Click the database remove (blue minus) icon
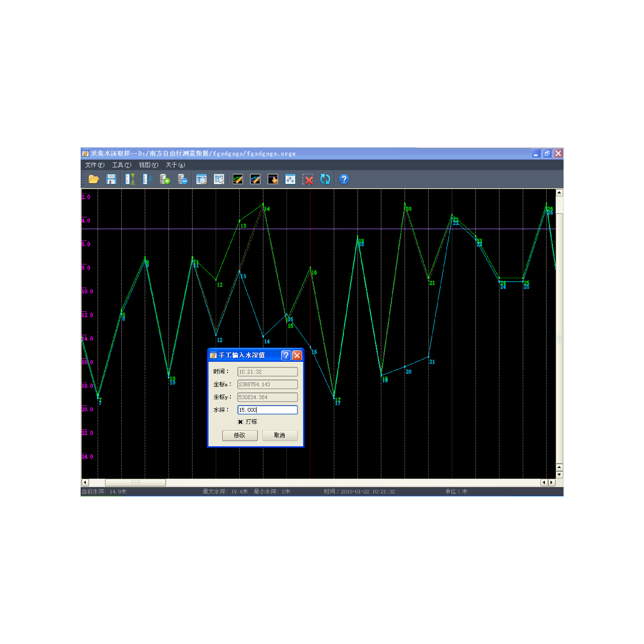This screenshot has height=644, width=644. [182, 179]
